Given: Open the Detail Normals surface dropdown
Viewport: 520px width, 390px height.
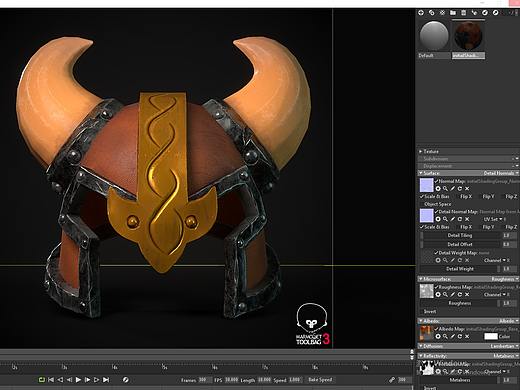Looking at the screenshot, I should [x=501, y=173].
